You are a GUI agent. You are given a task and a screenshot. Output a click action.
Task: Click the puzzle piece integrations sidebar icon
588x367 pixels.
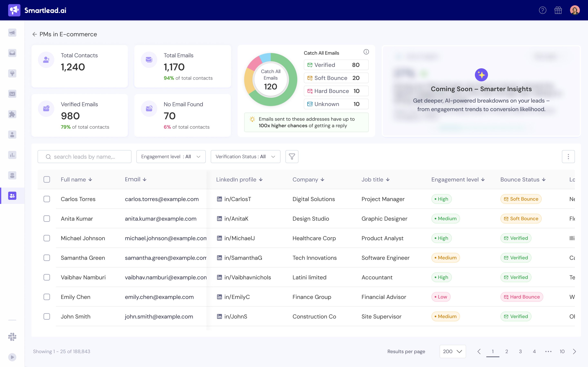[12, 114]
